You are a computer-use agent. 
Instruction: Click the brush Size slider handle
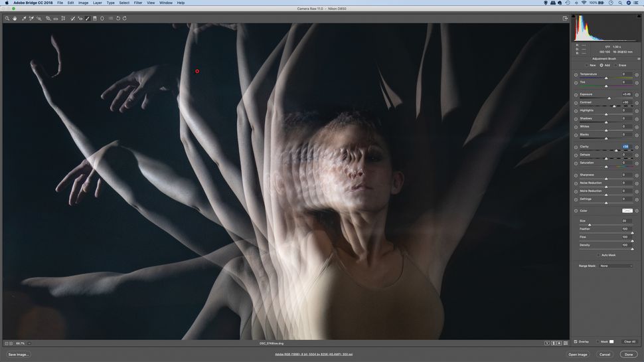[x=590, y=225]
